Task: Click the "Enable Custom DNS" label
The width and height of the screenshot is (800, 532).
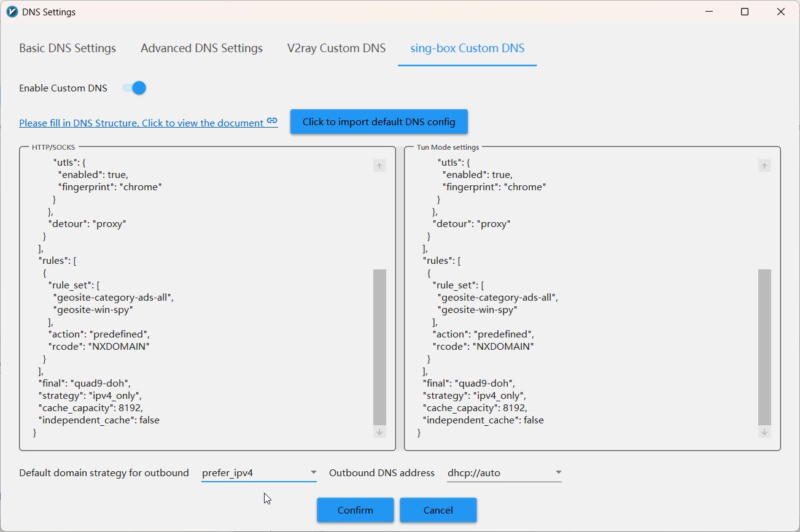Action: [x=63, y=88]
